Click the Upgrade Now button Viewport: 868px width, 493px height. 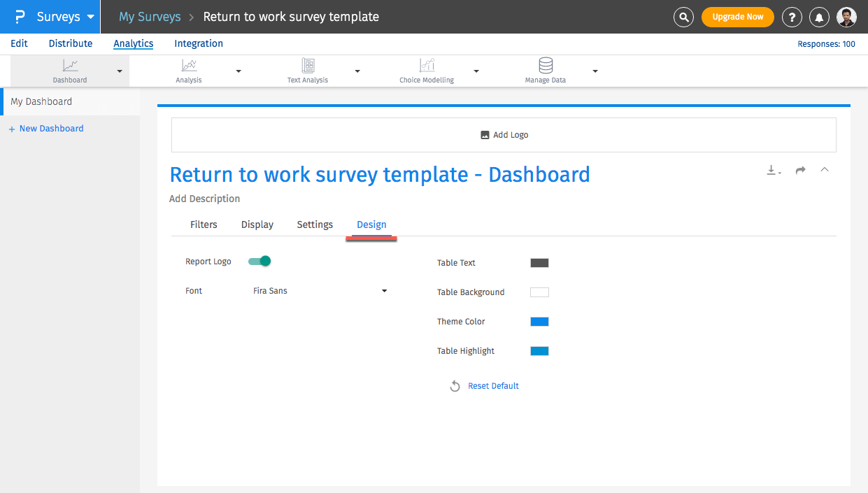click(737, 17)
